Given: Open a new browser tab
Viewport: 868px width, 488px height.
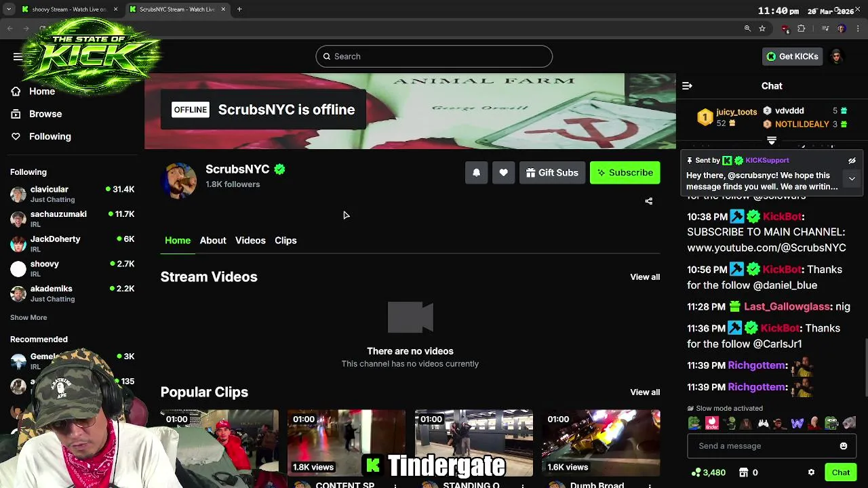Looking at the screenshot, I should (x=239, y=9).
